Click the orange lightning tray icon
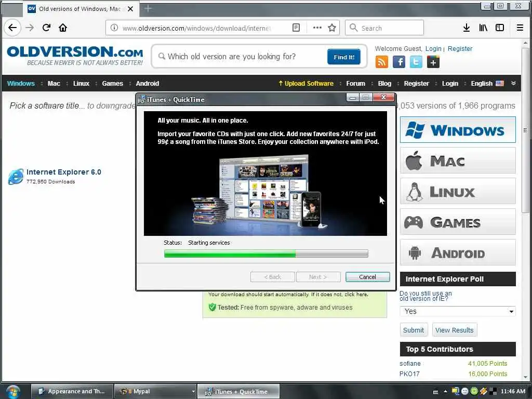Viewport: 532px width, 399px height. tap(484, 391)
